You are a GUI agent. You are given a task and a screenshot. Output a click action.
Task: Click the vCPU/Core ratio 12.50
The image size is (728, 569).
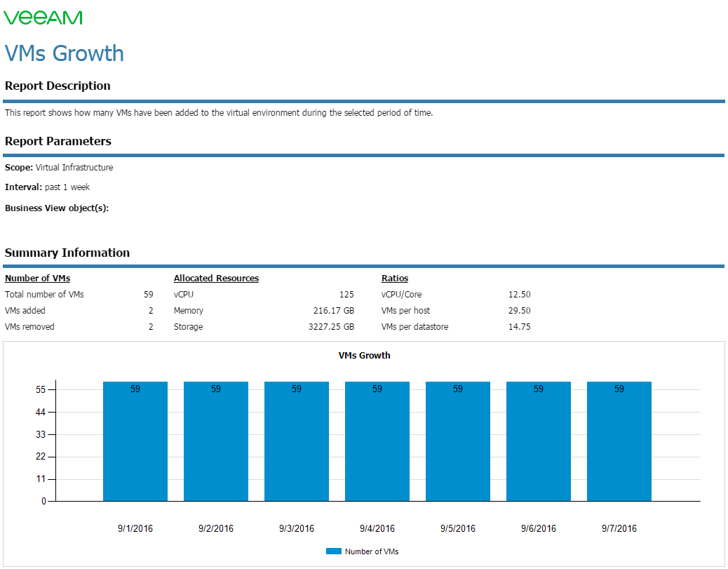(520, 295)
